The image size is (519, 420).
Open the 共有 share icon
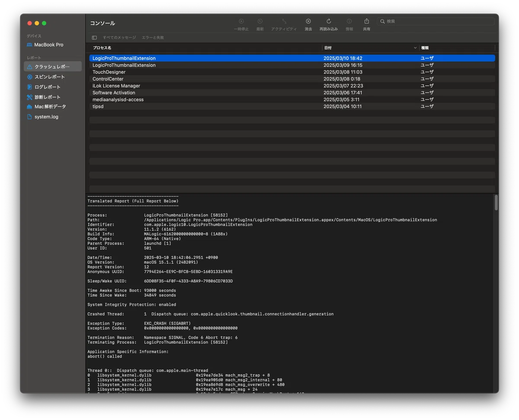367,21
